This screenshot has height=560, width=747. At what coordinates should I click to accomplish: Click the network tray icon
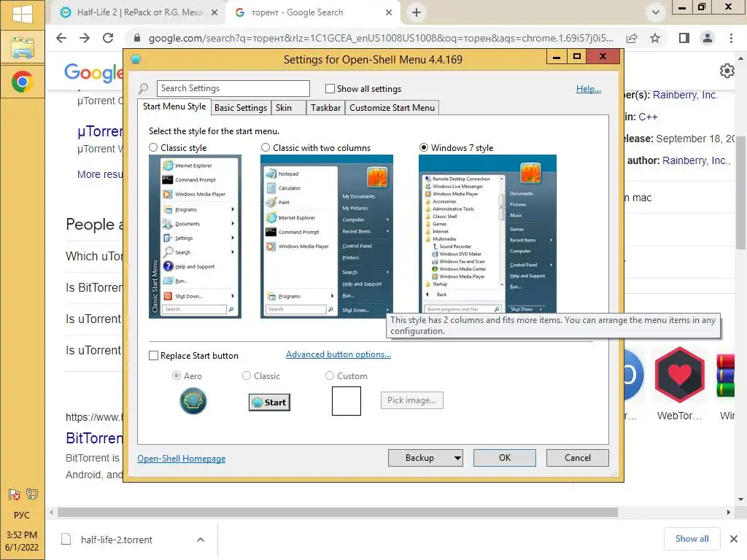click(x=32, y=494)
